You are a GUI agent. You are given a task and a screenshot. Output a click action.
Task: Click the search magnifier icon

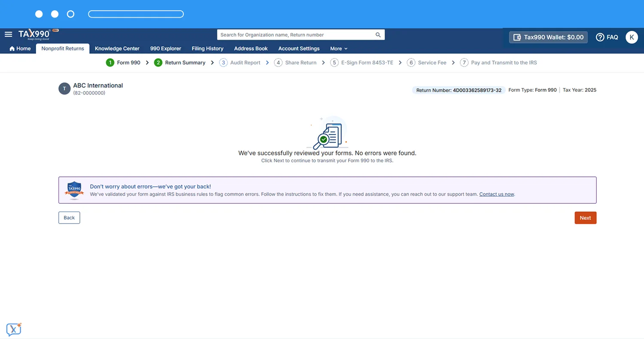pos(378,35)
